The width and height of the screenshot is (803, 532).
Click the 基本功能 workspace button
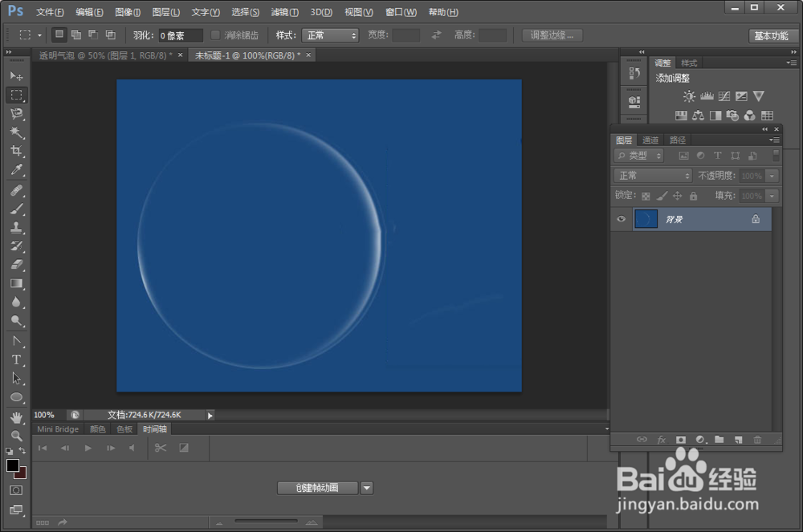[x=771, y=36]
